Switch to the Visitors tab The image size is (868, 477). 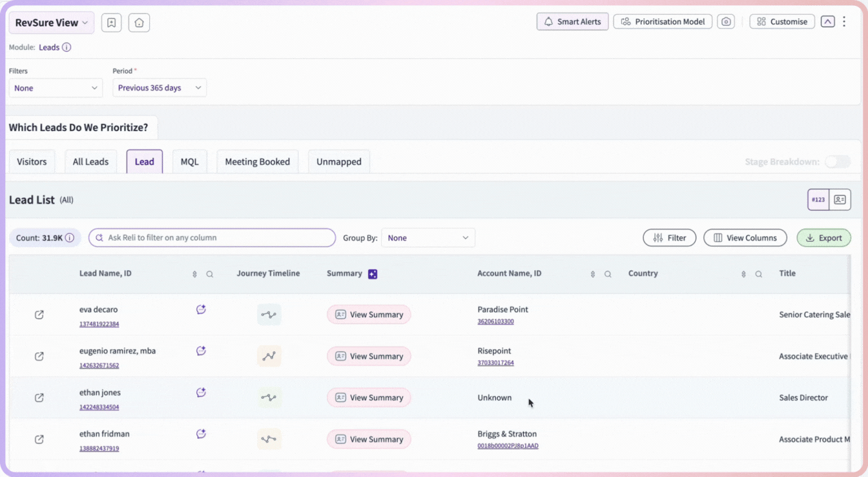(x=32, y=162)
